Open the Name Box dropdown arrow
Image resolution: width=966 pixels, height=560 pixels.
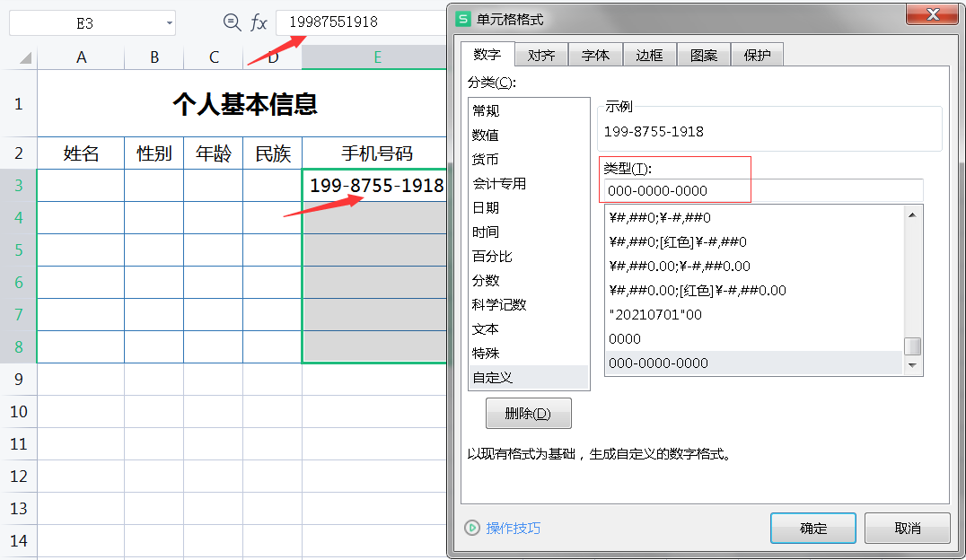[170, 23]
